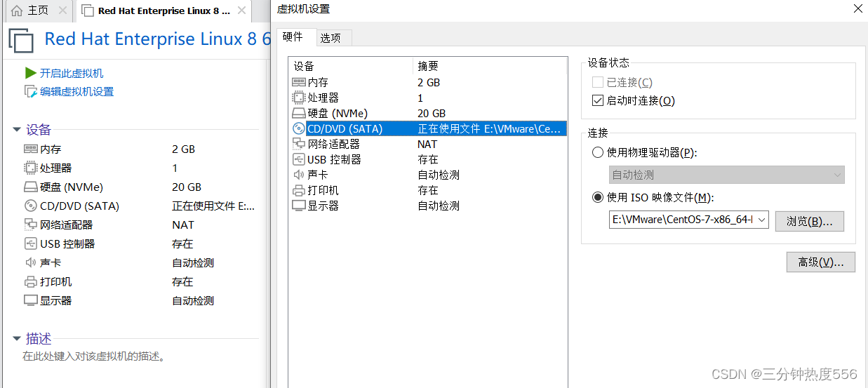This screenshot has width=868, height=388.
Task: Click the 硬盘 (NVMe) disk icon in main window
Action: pyautogui.click(x=30, y=187)
